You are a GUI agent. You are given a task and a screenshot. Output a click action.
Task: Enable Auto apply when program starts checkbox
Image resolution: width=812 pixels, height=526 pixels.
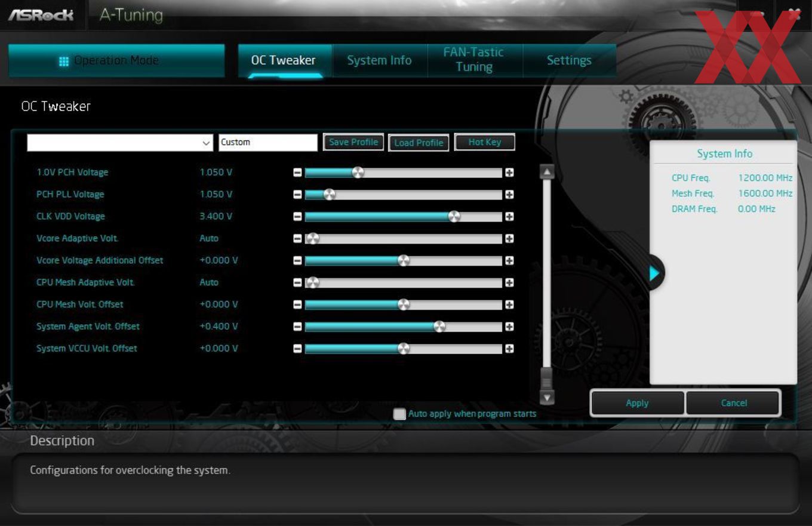click(x=399, y=414)
